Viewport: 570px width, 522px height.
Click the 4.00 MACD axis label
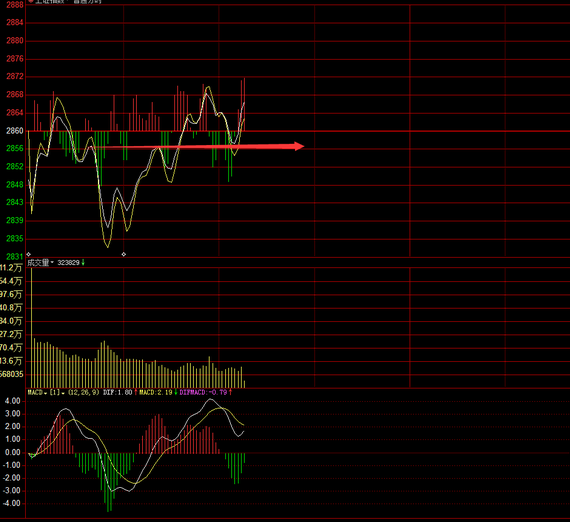[12, 401]
